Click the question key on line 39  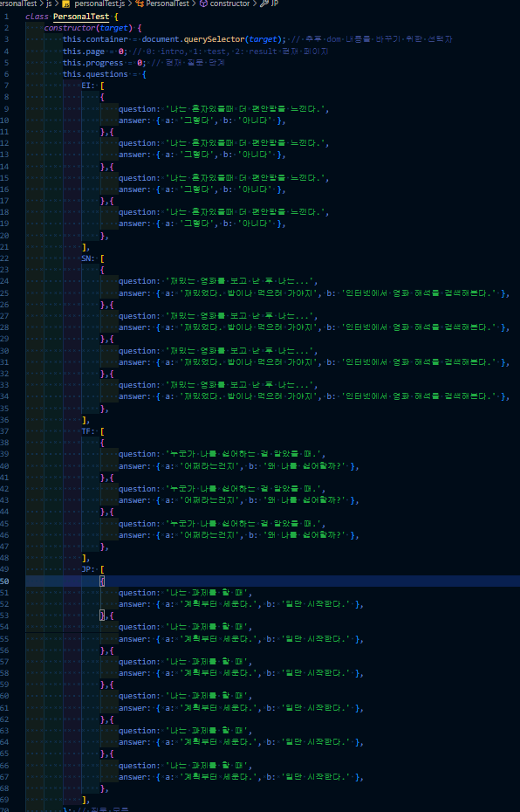pos(138,454)
